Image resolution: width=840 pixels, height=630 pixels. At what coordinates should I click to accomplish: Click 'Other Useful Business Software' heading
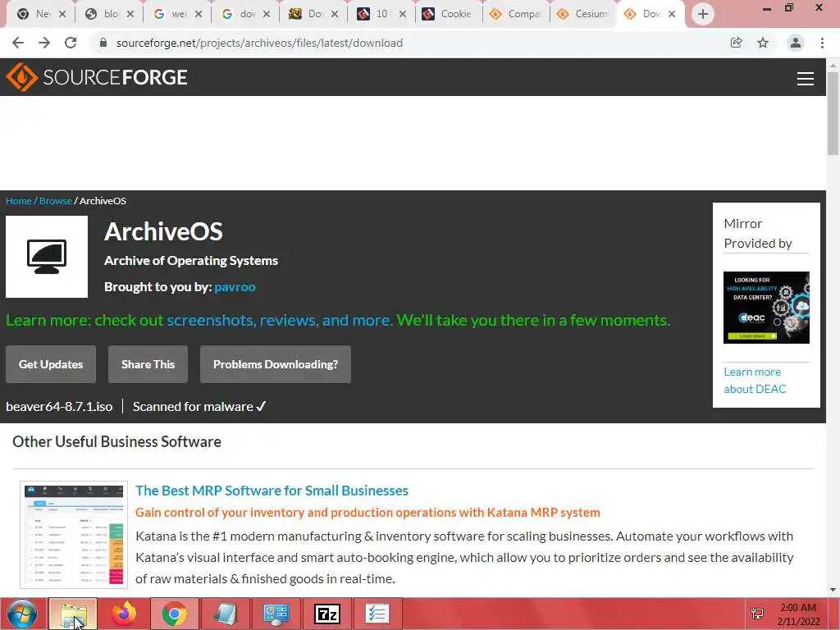tap(116, 442)
